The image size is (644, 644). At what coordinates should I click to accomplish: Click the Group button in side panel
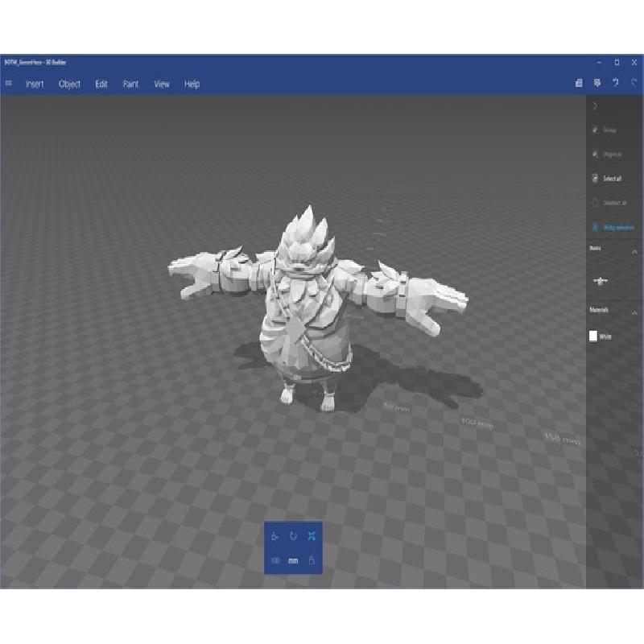point(604,130)
